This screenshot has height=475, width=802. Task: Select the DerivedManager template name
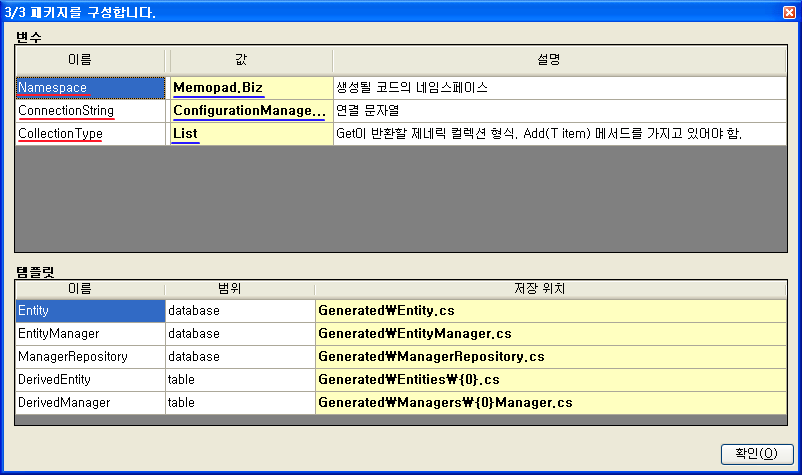91,403
